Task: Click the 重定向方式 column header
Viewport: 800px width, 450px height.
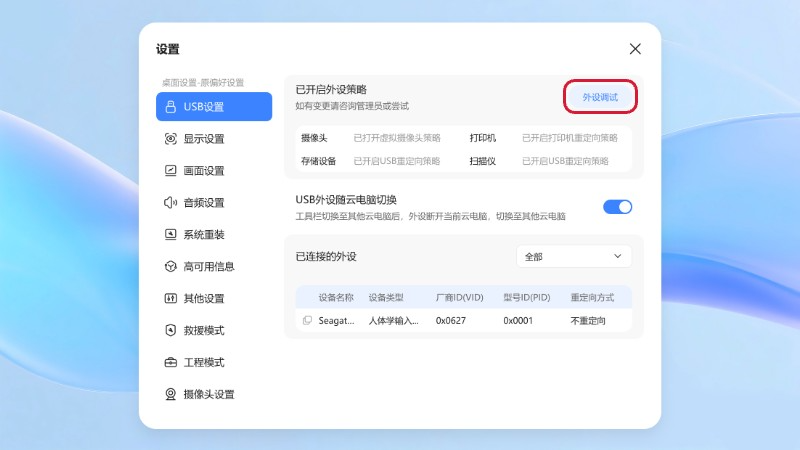Action: point(592,297)
